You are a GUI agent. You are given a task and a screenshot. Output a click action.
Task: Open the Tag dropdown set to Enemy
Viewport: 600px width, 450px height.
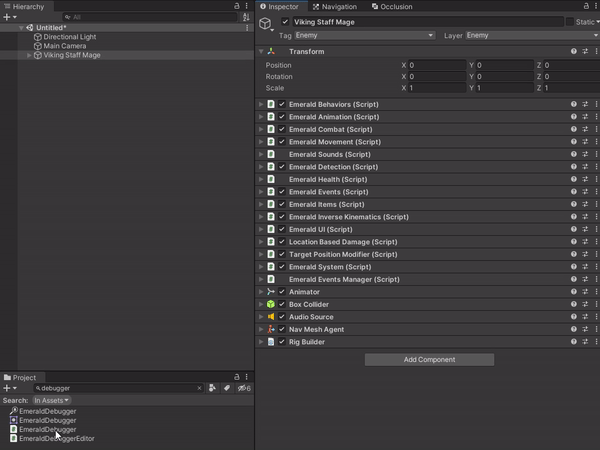365,35
